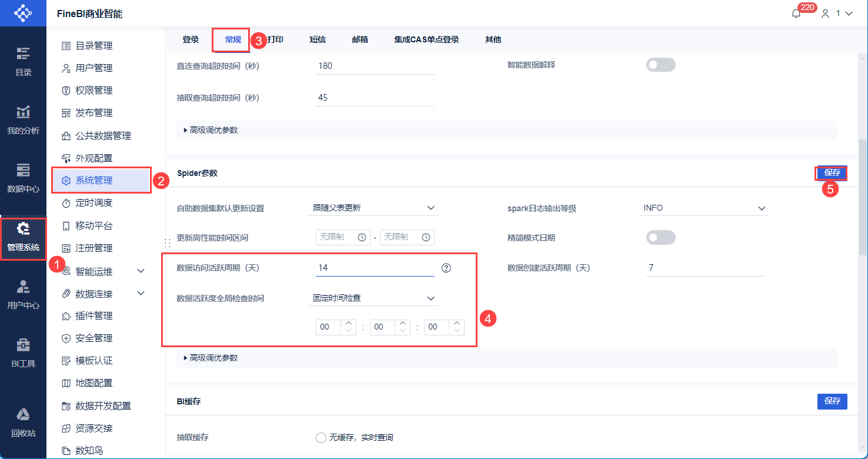Save the Spider参数 settings
The height and width of the screenshot is (459, 868).
pos(832,173)
